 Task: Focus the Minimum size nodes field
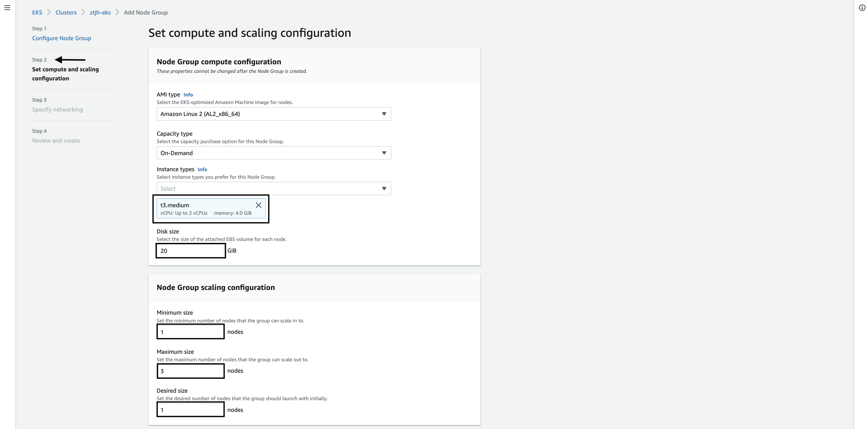click(190, 332)
